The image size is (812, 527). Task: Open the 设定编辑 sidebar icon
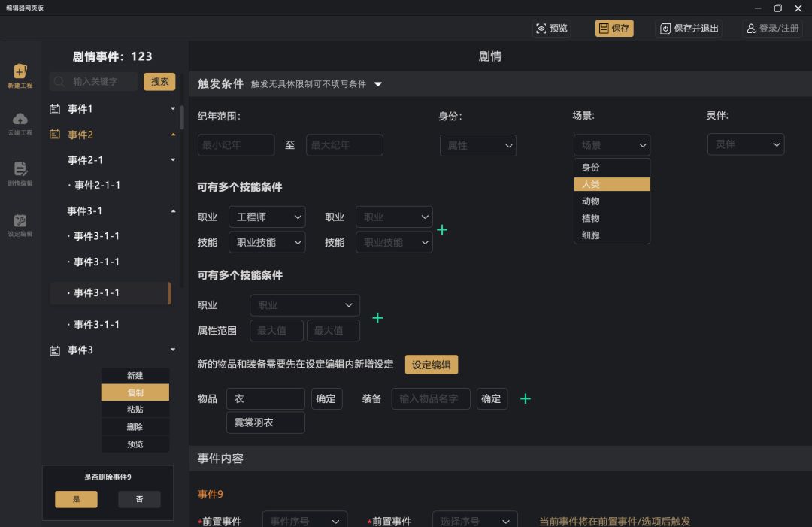[x=20, y=226]
